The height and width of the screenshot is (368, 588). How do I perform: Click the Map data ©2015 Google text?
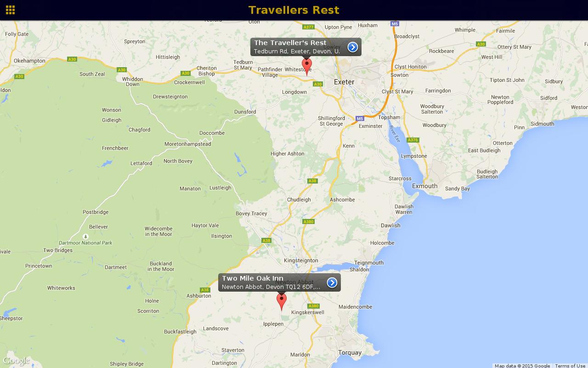click(x=522, y=366)
